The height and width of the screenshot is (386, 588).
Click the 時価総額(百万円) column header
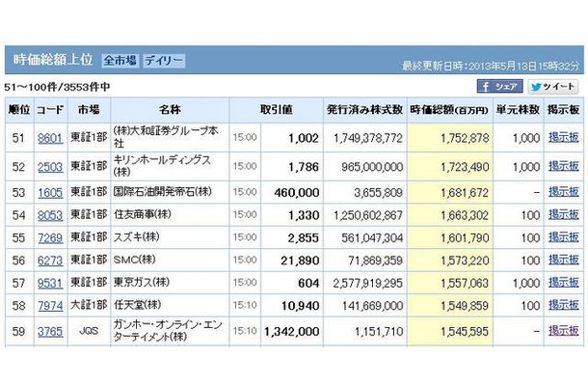(449, 110)
